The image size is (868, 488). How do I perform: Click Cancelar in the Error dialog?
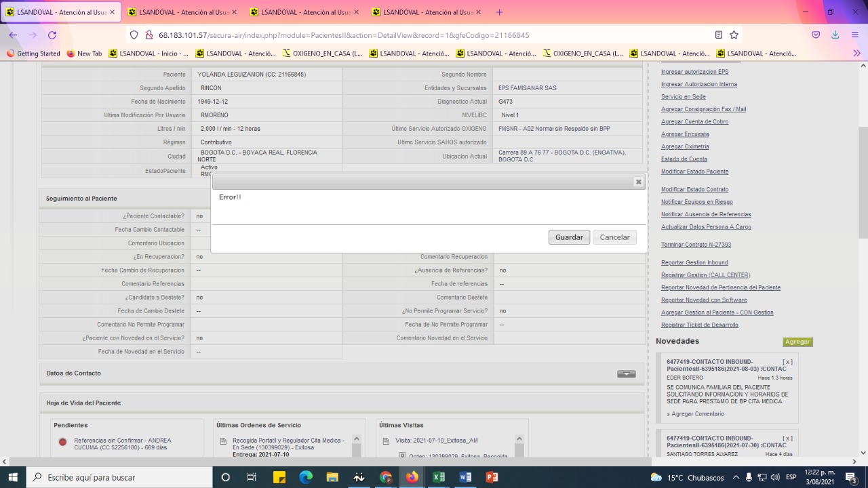pyautogui.click(x=614, y=237)
